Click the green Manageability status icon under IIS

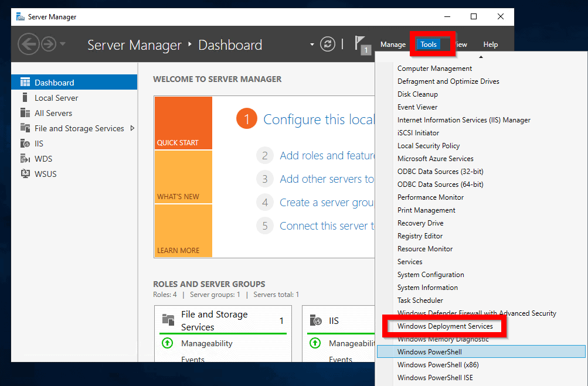(x=315, y=343)
